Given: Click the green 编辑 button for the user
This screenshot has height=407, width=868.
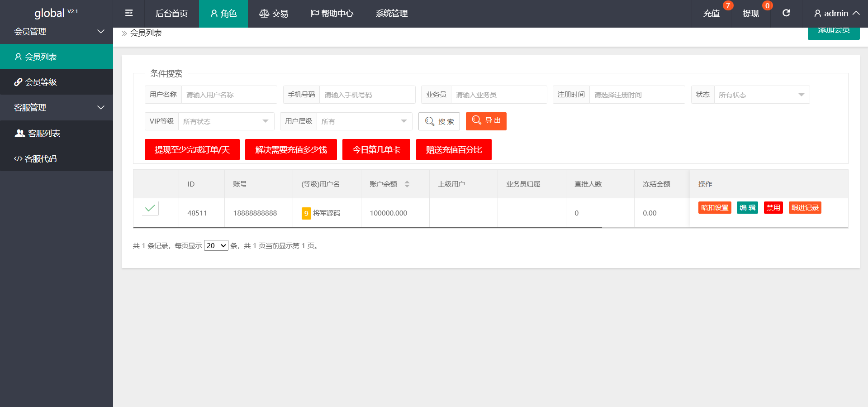Looking at the screenshot, I should coord(747,207).
